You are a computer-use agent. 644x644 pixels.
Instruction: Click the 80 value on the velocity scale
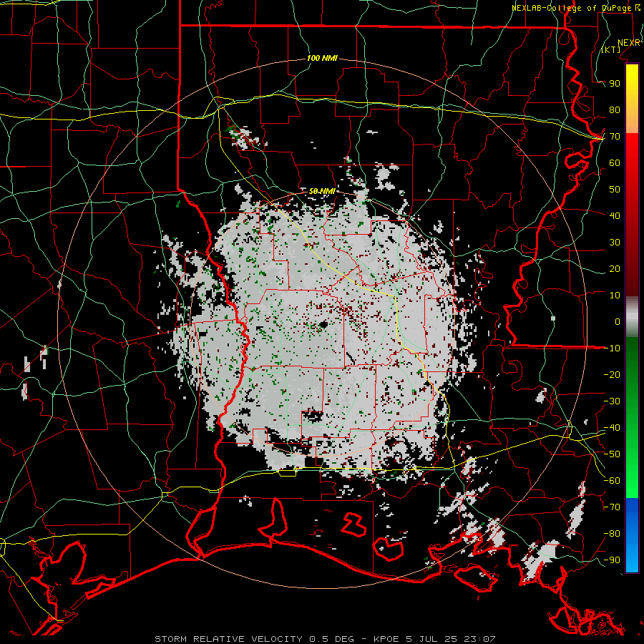click(615, 110)
